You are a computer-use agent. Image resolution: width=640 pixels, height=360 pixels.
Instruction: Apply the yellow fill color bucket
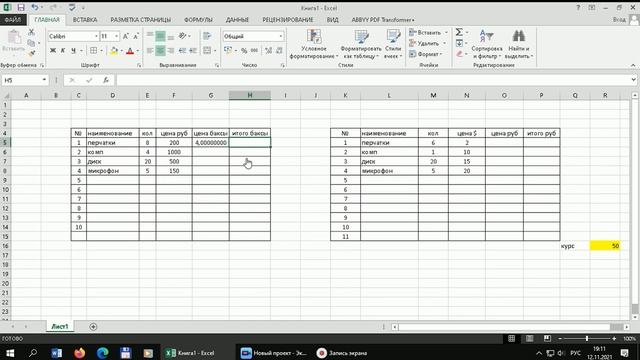[x=114, y=51]
